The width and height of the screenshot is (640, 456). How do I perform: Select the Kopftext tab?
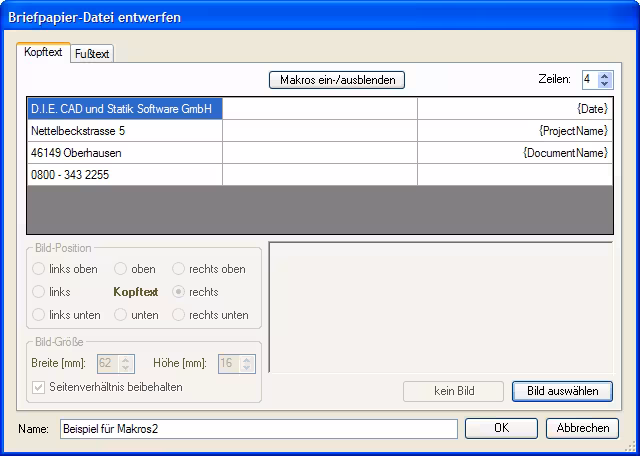coord(43,52)
